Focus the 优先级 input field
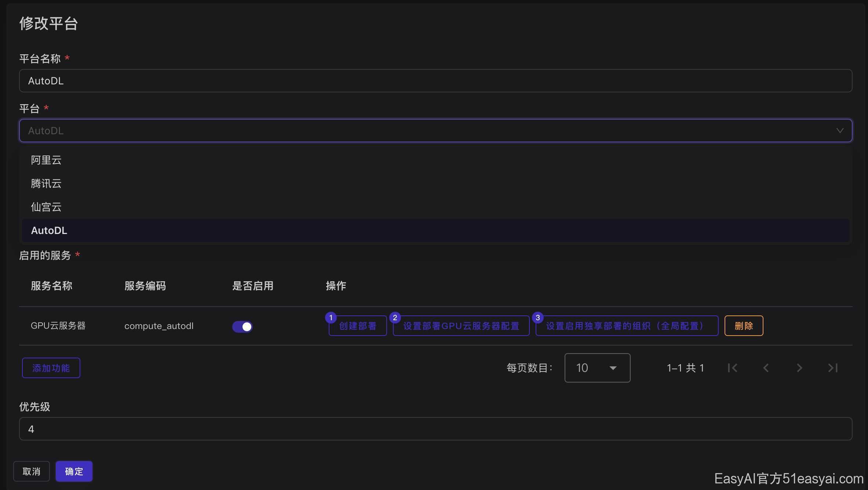The image size is (868, 490). pos(435,429)
